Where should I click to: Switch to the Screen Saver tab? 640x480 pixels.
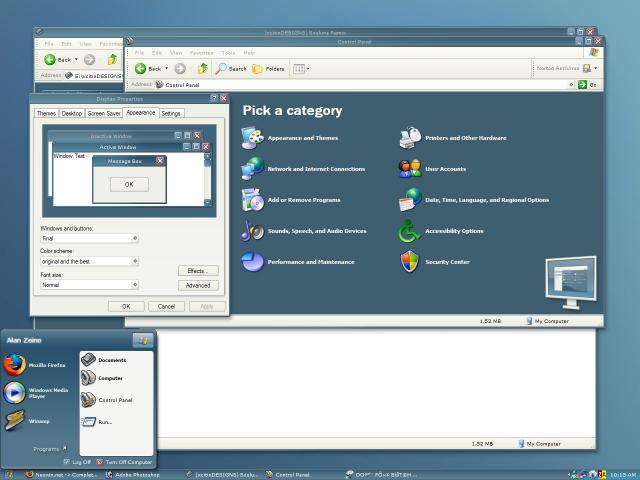point(105,114)
